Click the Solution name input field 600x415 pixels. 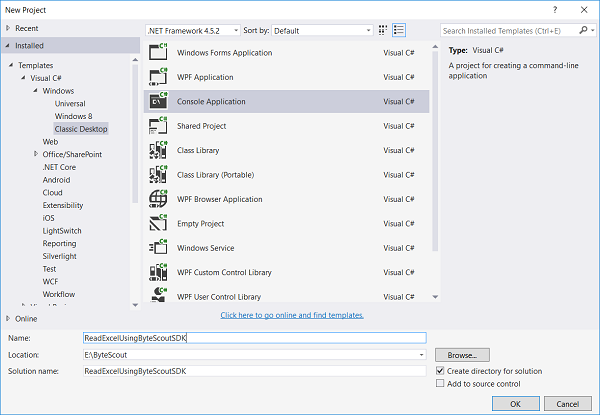pos(254,371)
